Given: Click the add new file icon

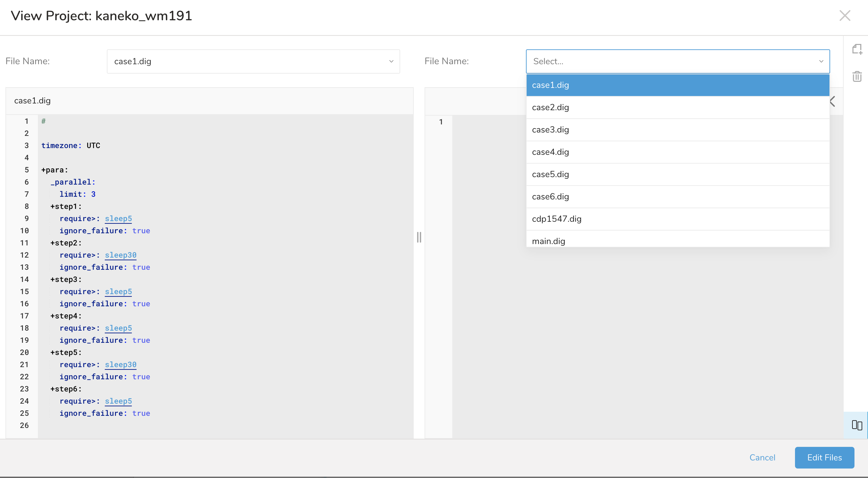Looking at the screenshot, I should 857,49.
